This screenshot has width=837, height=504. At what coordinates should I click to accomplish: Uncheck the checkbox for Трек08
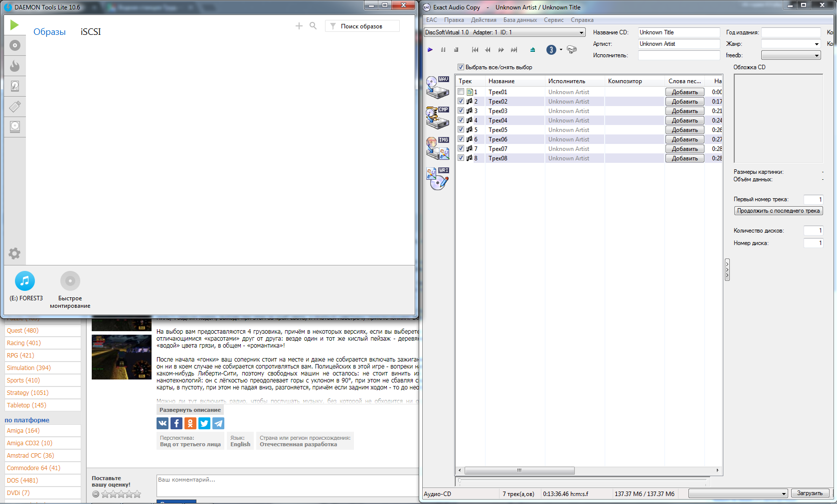pos(461,158)
